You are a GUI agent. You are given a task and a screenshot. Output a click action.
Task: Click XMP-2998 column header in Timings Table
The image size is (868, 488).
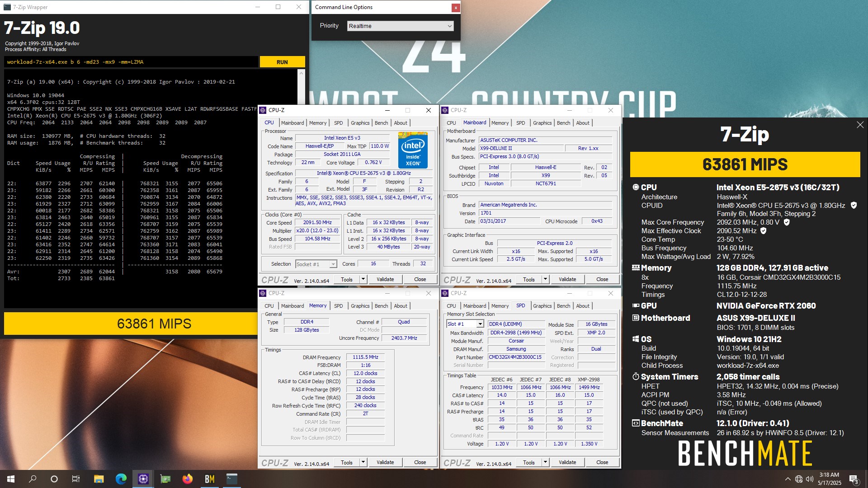click(589, 380)
